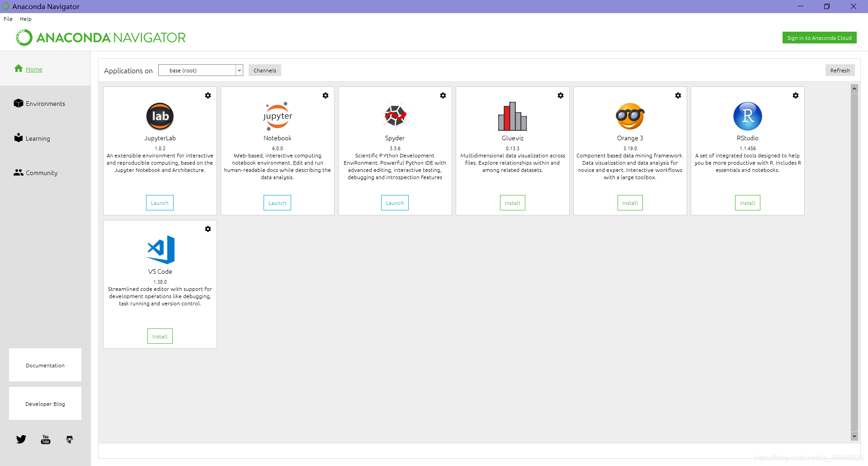Open the Glueviz gear options
868x466 pixels.
[x=561, y=95]
